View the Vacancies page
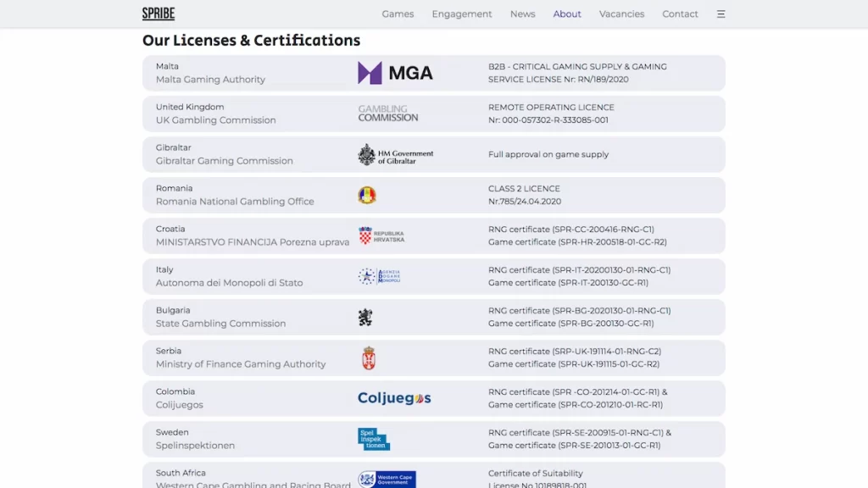 click(x=621, y=14)
